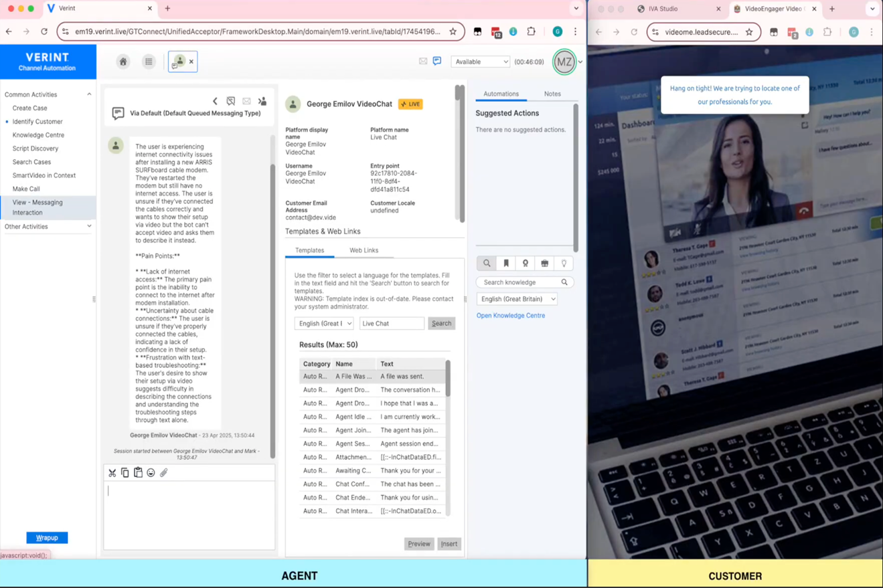The height and width of the screenshot is (588, 883).
Task: Go to the Verint home icon
Action: click(123, 62)
